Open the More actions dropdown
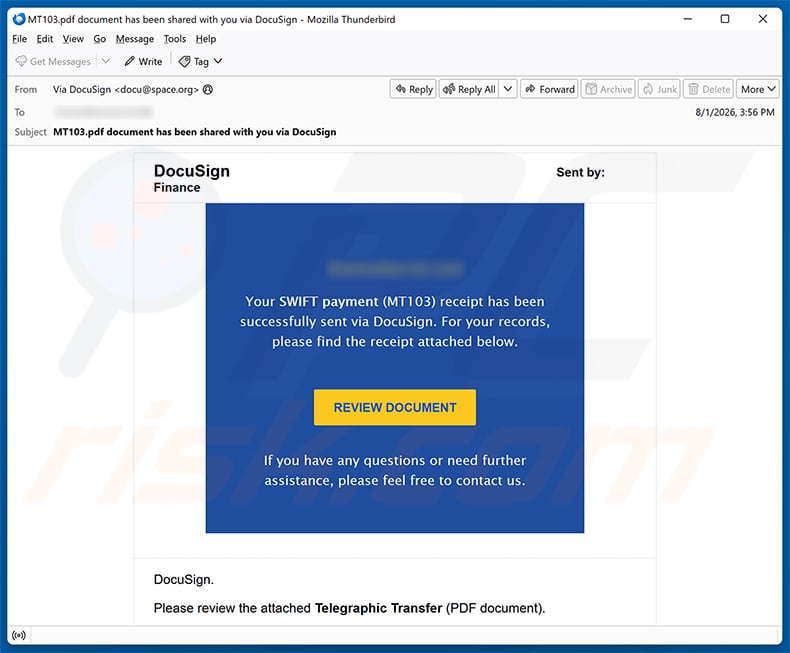The height and width of the screenshot is (653, 790). click(x=758, y=89)
